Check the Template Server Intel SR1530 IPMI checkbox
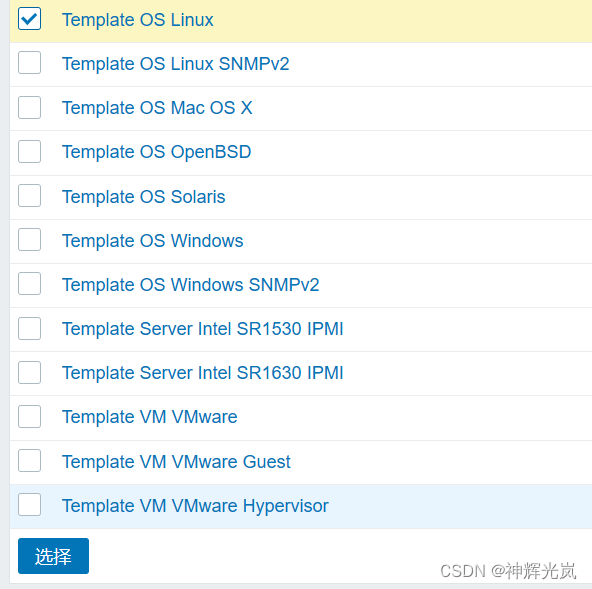Viewport: 592px width, 589px height. pos(29,328)
